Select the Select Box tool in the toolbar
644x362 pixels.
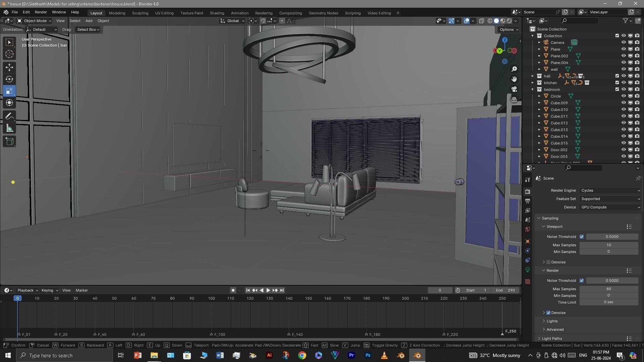pyautogui.click(x=9, y=42)
